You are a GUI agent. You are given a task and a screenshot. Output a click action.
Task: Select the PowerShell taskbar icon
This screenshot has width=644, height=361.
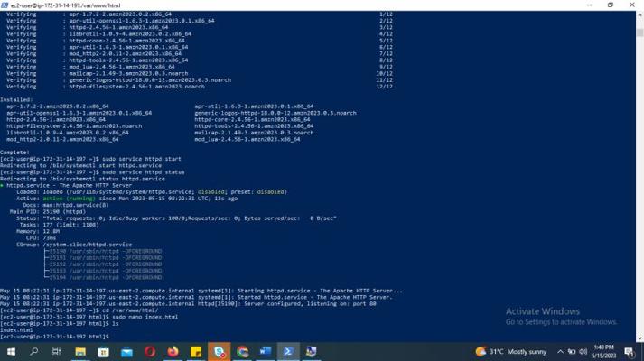pyautogui.click(x=288, y=352)
